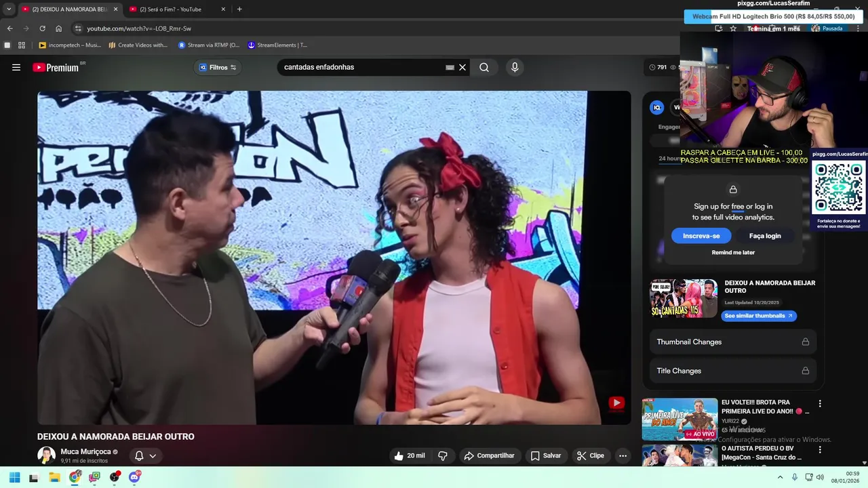Start voice search with microphone icon
The height and width of the screenshot is (488, 868).
coord(515,67)
